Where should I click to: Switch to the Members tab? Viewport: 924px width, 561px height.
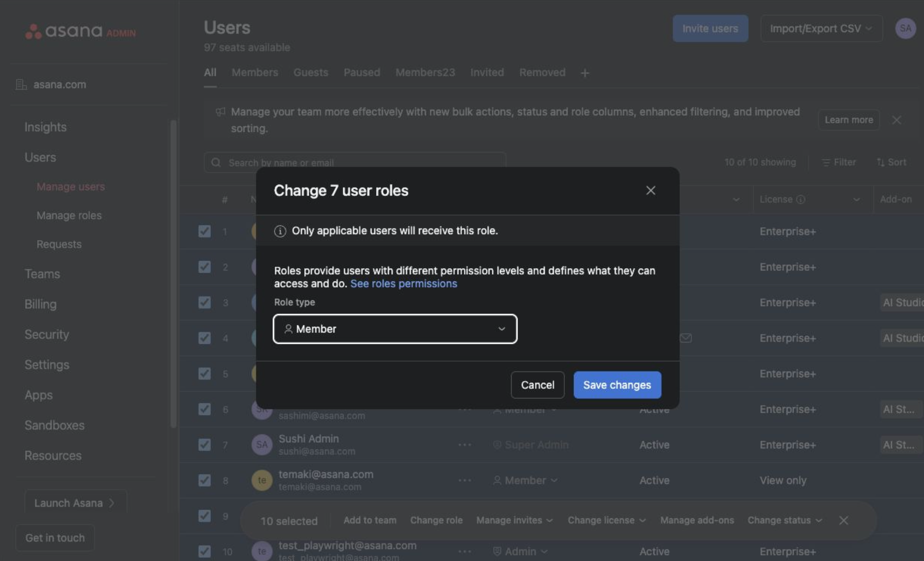click(x=255, y=73)
